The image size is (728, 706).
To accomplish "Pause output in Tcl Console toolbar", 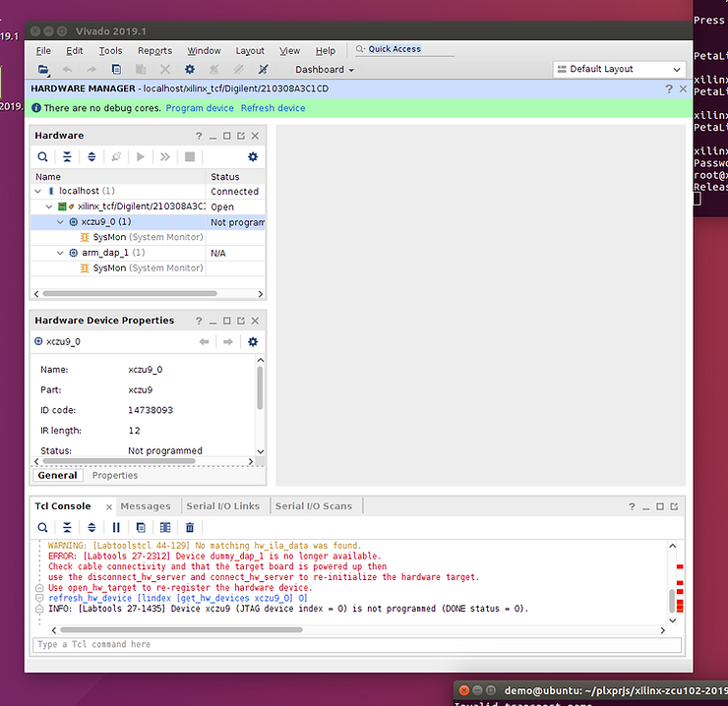I will click(116, 528).
